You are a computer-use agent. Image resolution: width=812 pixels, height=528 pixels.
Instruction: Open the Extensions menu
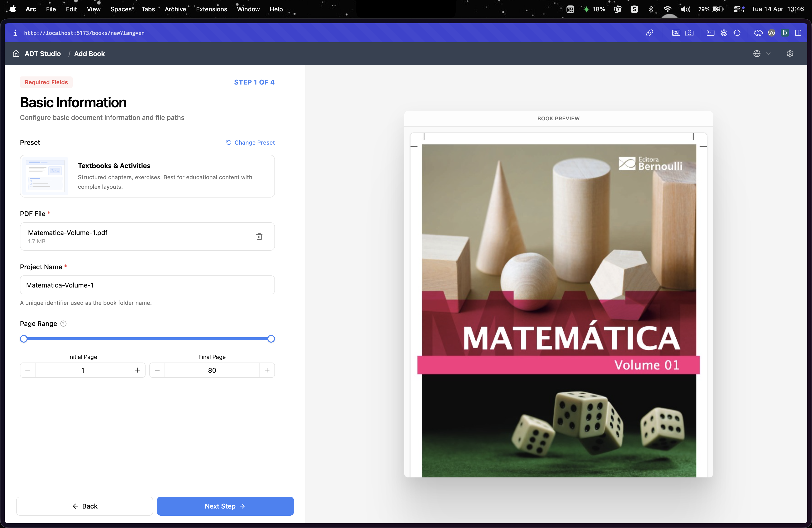click(212, 9)
